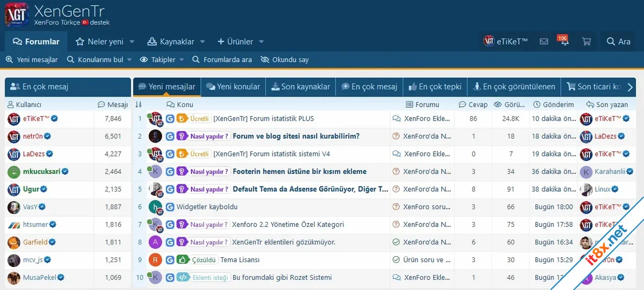Open thread Footerin hemen üstüne bir kısım ekleme
The height and width of the screenshot is (290, 644).
click(299, 172)
